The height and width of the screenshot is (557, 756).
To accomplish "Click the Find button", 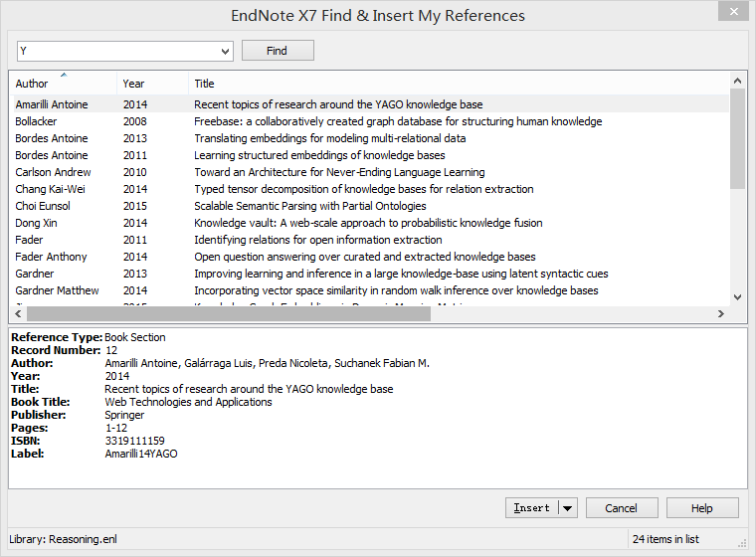I will pyautogui.click(x=278, y=51).
